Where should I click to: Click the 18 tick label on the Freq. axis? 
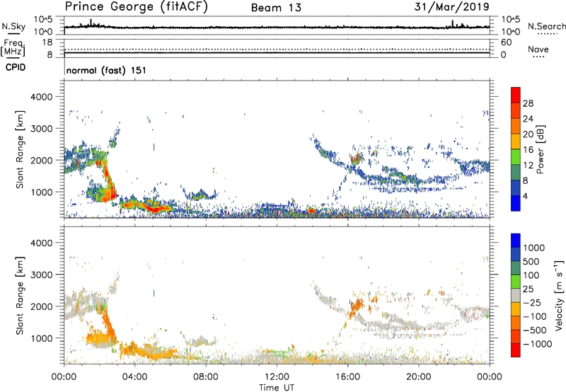[x=47, y=42]
